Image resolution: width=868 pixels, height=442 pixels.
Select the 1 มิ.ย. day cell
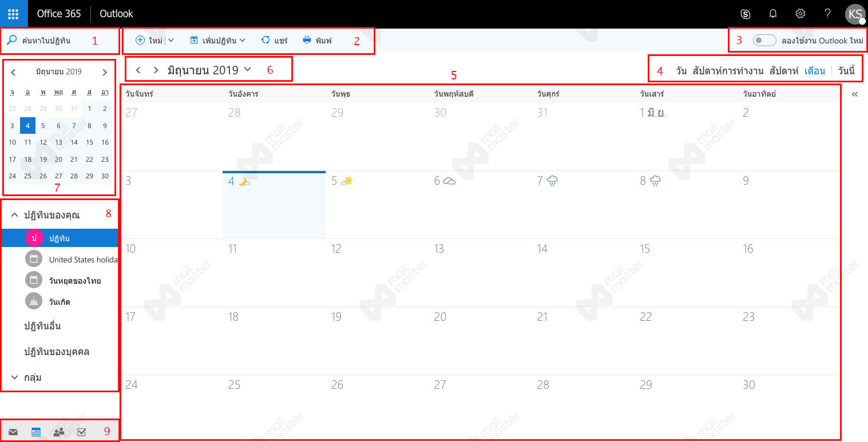(686, 136)
